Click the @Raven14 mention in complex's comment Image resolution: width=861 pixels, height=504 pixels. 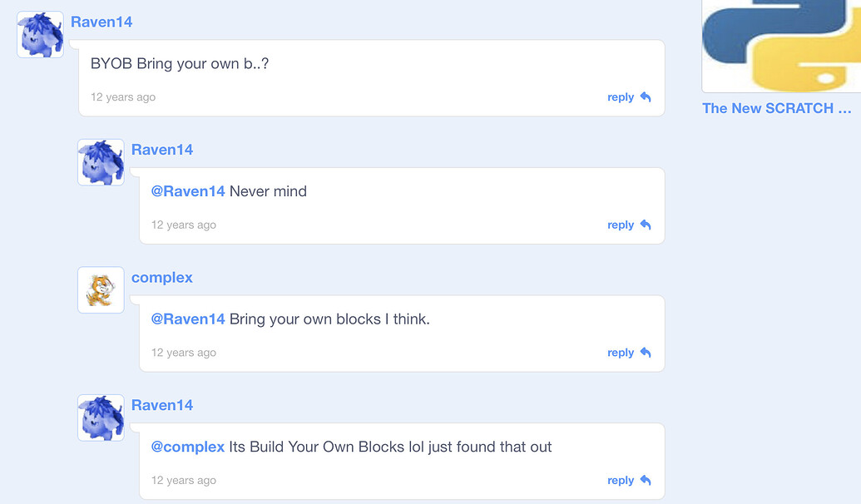click(188, 319)
